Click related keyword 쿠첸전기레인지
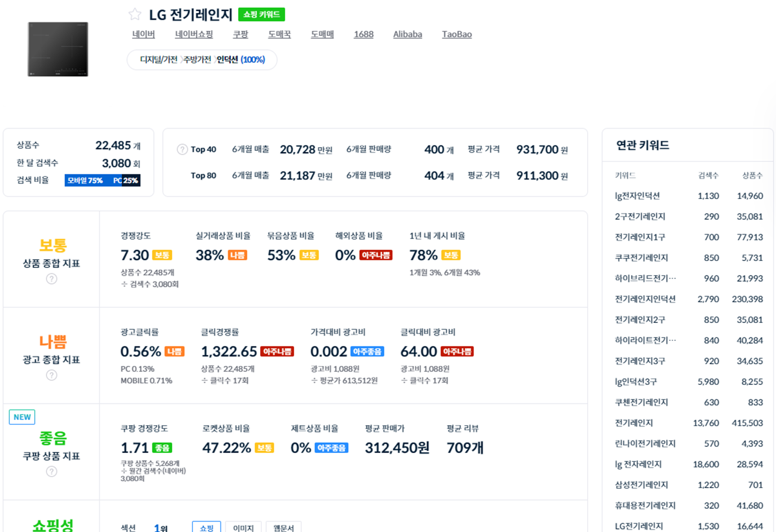The image size is (776, 532). click(642, 402)
